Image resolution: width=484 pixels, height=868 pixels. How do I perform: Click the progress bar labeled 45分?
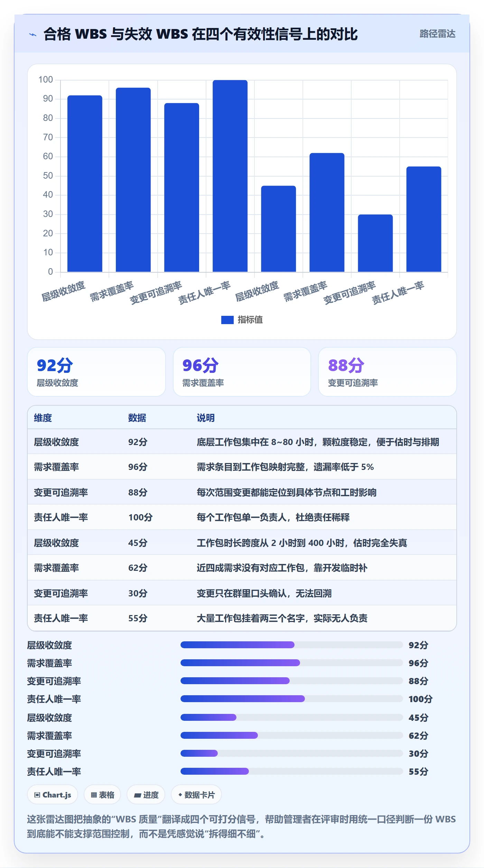pos(291,717)
